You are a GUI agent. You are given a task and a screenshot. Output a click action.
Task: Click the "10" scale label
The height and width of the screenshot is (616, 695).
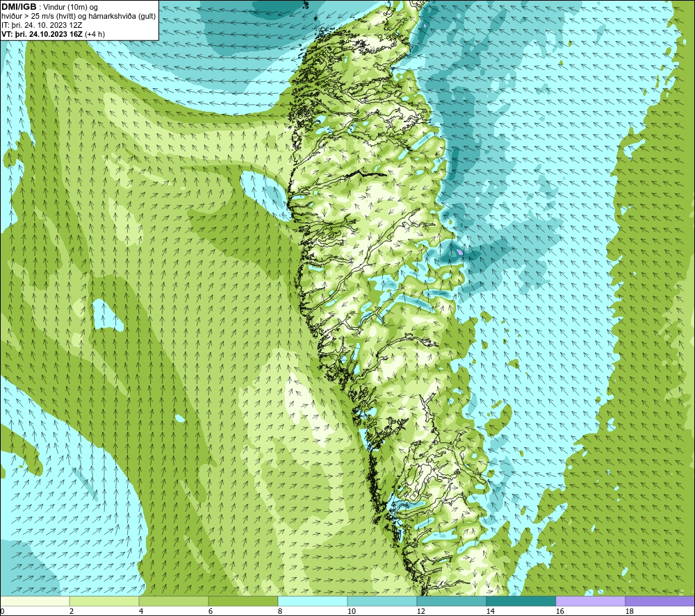pyautogui.click(x=351, y=611)
